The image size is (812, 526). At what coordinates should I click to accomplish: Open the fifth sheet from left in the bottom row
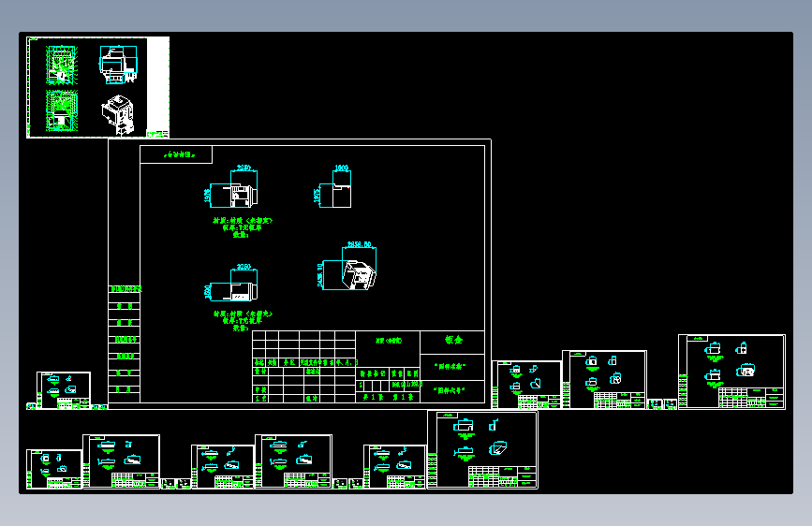tap(394, 466)
